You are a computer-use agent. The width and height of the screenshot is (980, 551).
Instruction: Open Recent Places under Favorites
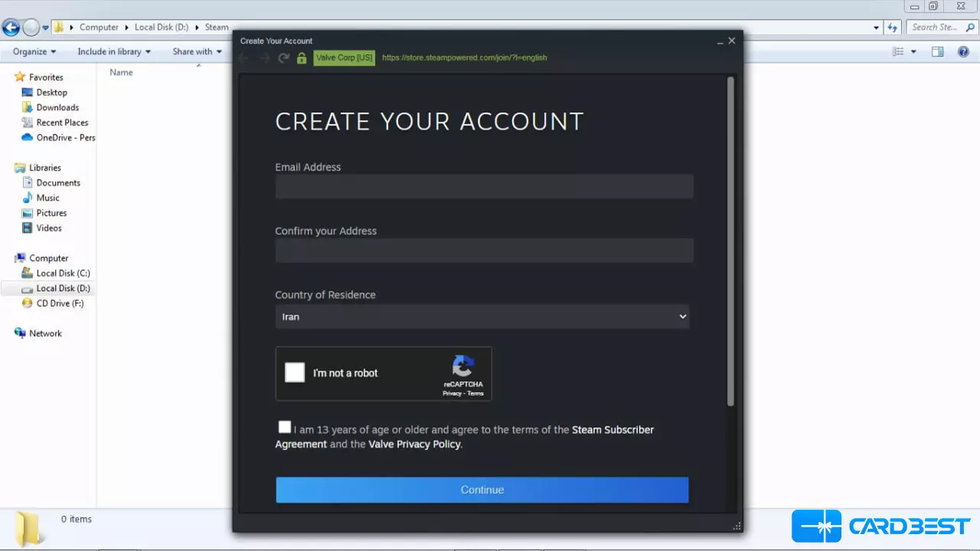click(x=62, y=122)
